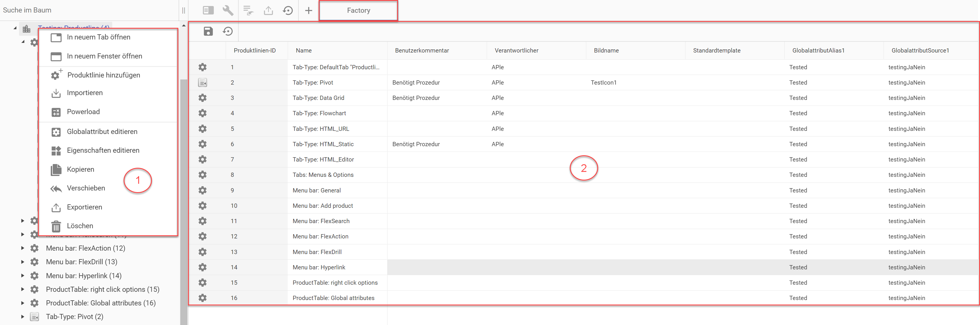
Task: Click the save icon above the table
Action: pyautogui.click(x=208, y=31)
